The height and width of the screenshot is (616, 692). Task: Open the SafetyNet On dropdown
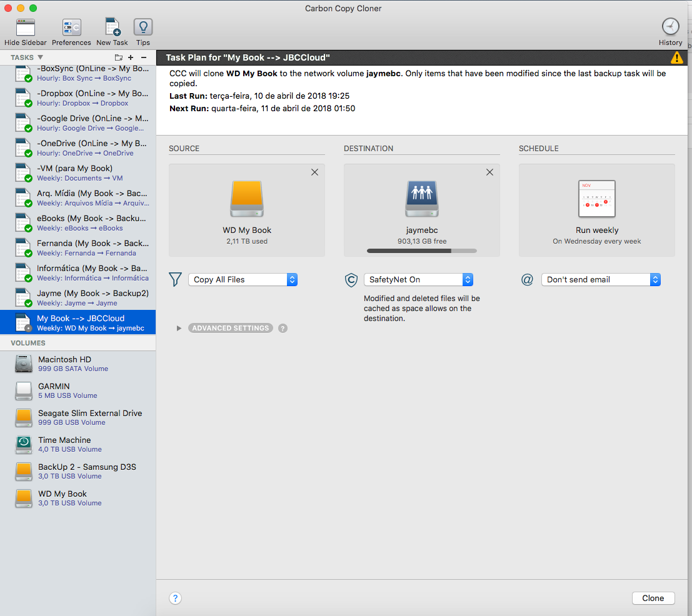(418, 280)
